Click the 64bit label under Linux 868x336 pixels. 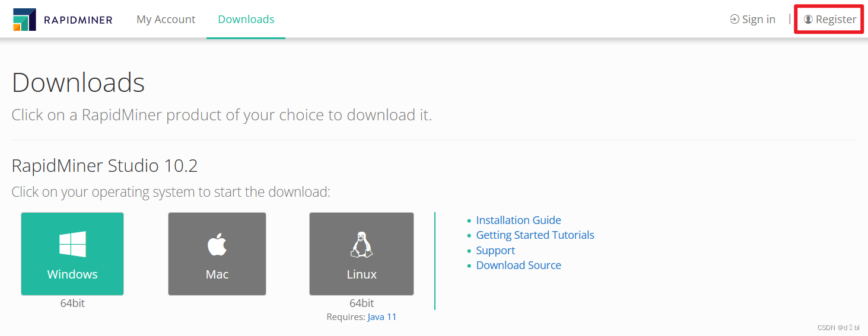tap(361, 303)
